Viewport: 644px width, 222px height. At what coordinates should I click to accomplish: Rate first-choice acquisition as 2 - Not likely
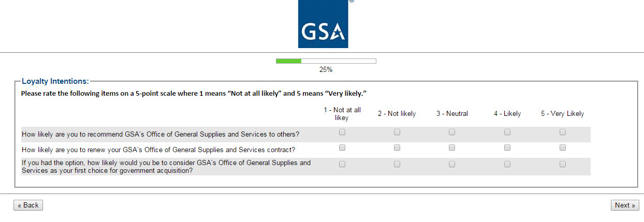(x=397, y=164)
